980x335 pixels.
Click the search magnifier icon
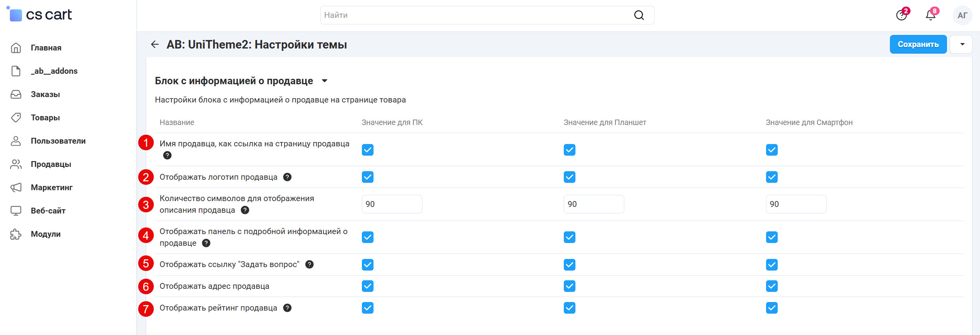point(639,15)
